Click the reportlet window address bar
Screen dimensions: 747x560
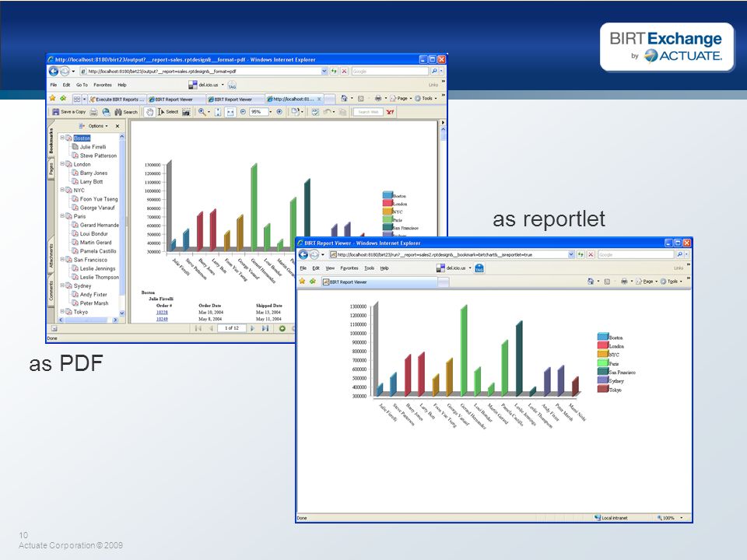pos(451,255)
